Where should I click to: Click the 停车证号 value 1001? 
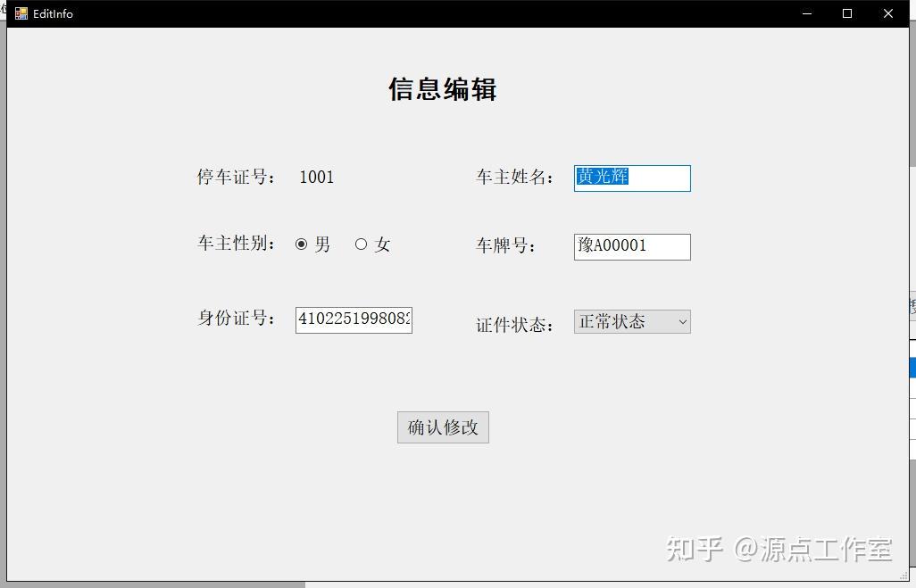[x=317, y=177]
